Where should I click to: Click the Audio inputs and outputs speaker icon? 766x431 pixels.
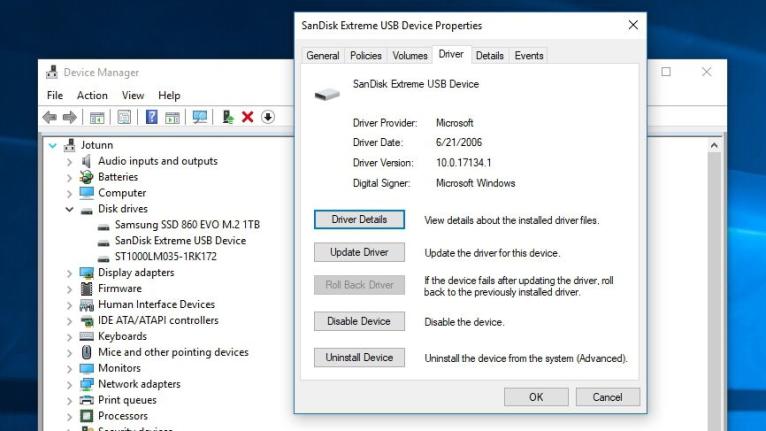tap(86, 161)
